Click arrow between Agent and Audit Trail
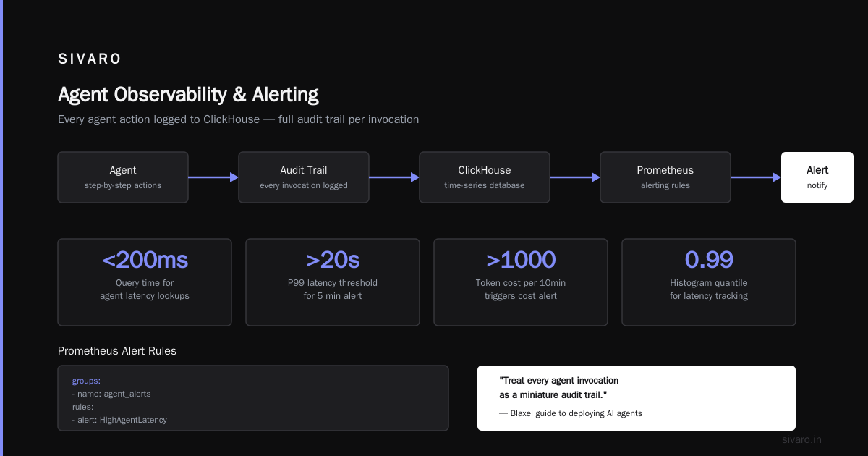The height and width of the screenshot is (456, 868). 213,177
